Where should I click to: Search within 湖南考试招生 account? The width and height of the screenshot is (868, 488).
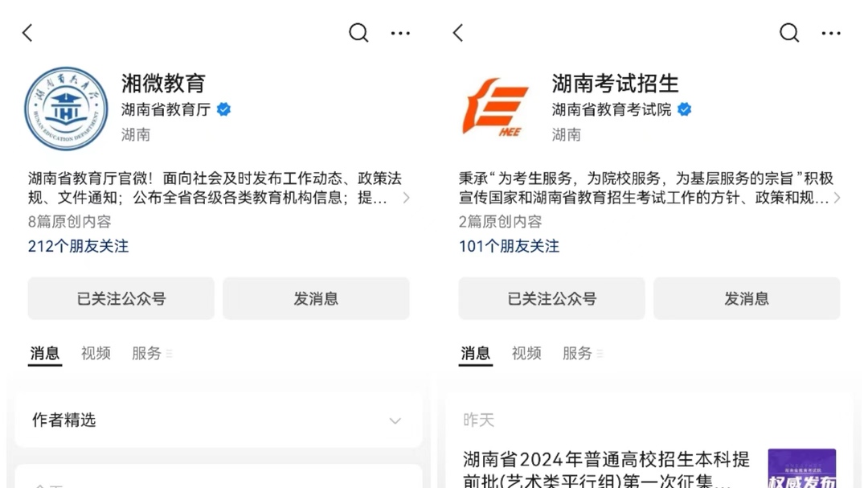(789, 33)
